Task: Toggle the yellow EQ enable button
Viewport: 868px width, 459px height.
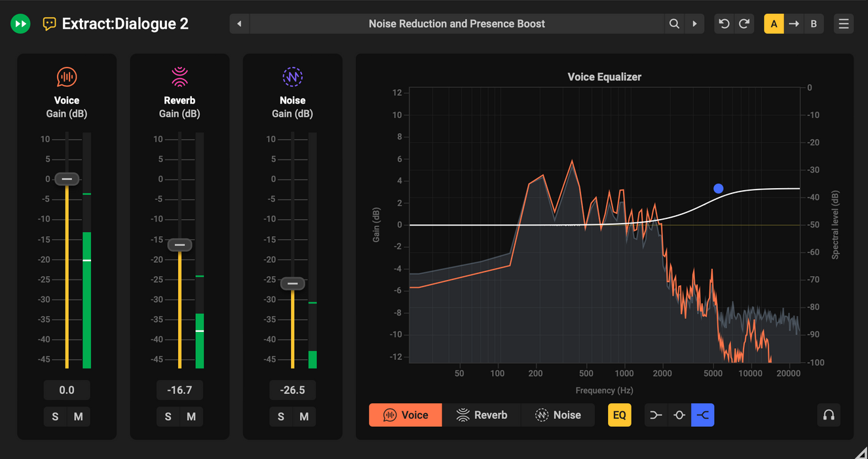Action: 619,415
